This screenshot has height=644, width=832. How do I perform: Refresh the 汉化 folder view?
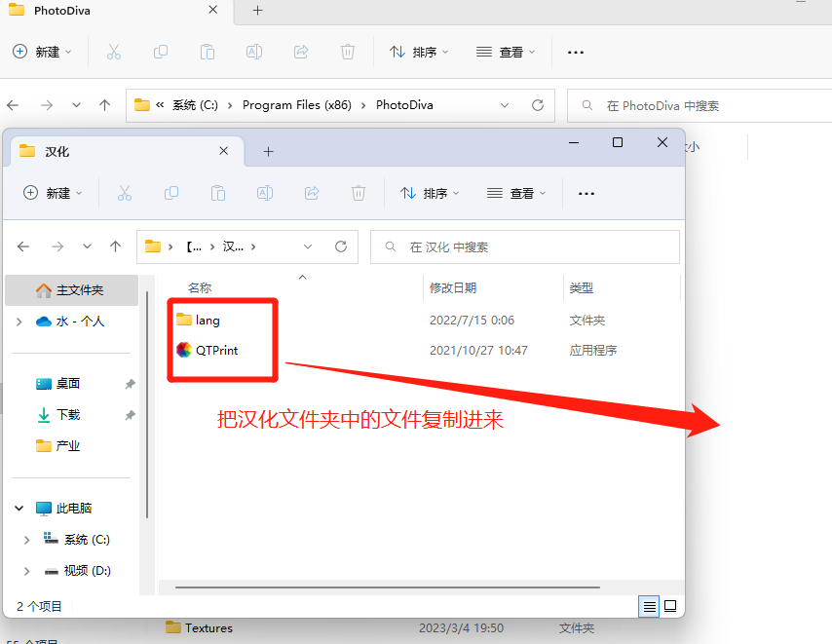(x=341, y=246)
